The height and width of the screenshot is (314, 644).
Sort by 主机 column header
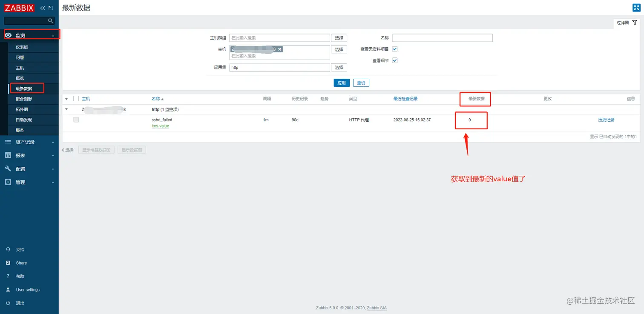pyautogui.click(x=86, y=99)
